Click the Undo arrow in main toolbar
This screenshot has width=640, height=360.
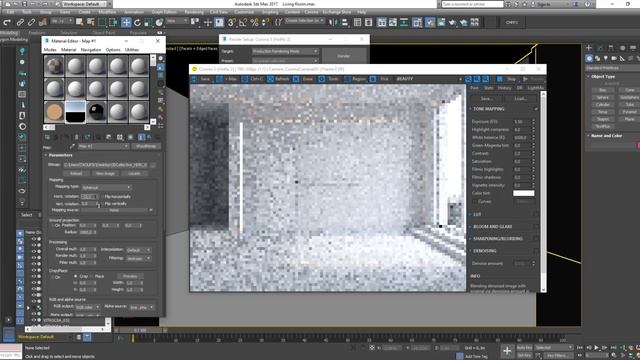[x=7, y=22]
